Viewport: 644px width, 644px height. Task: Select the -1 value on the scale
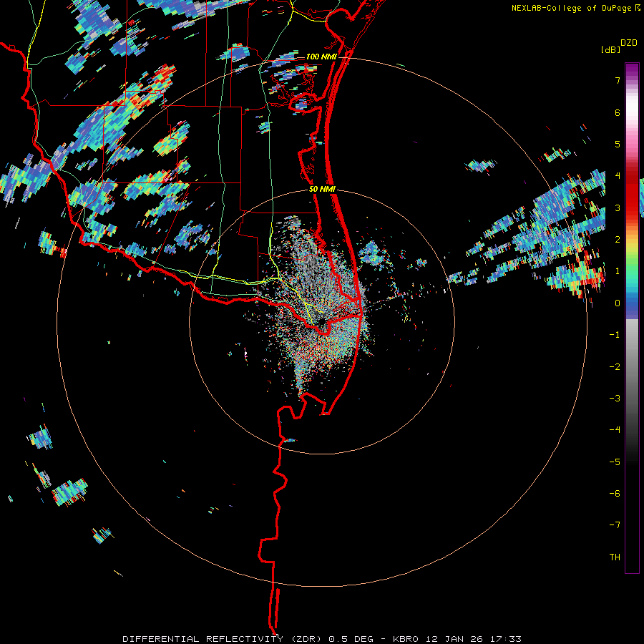tap(615, 335)
